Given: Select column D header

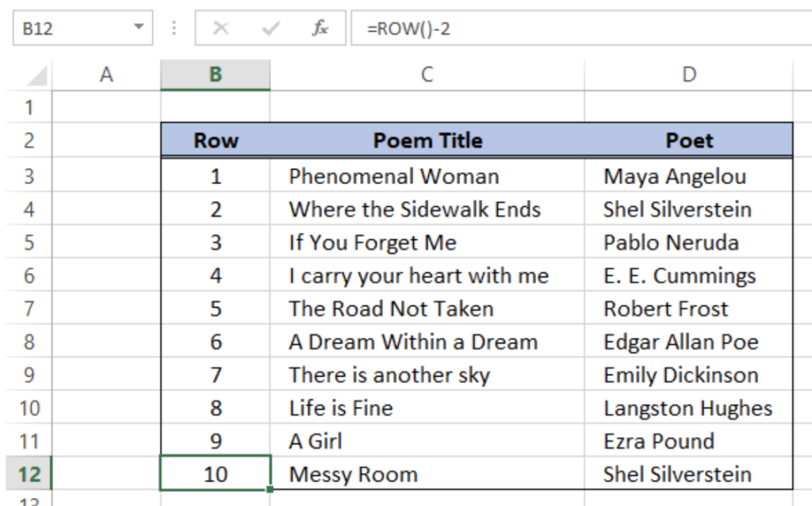Looking at the screenshot, I should click(x=688, y=75).
